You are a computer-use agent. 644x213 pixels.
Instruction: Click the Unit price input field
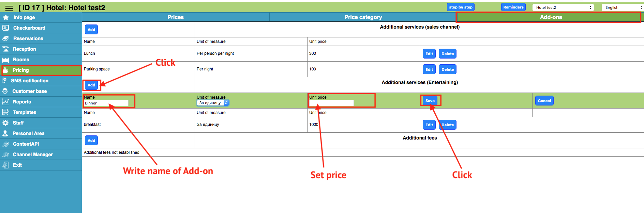331,103
